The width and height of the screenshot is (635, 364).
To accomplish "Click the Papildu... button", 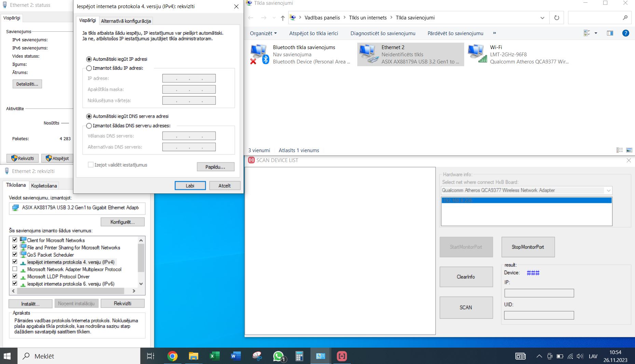I will [x=216, y=167].
